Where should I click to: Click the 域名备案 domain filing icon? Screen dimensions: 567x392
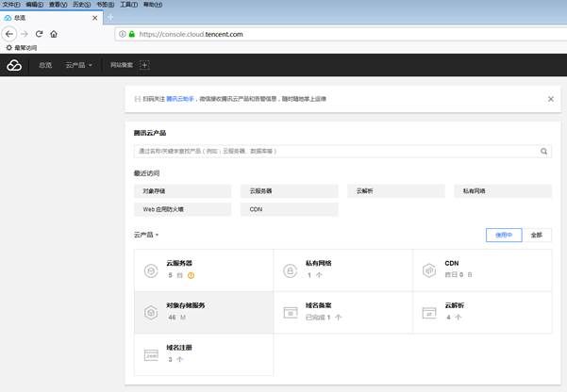pos(291,312)
